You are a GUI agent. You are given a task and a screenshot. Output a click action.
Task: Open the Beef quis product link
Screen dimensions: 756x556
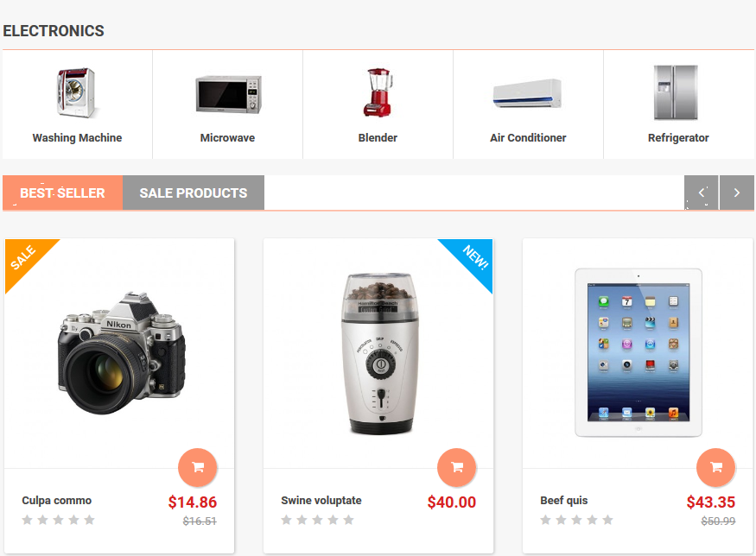(564, 501)
